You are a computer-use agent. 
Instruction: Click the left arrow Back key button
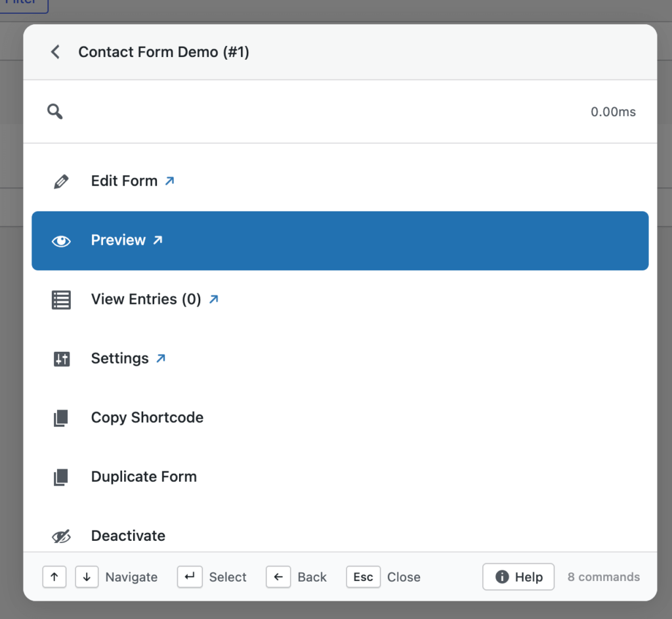(x=278, y=577)
